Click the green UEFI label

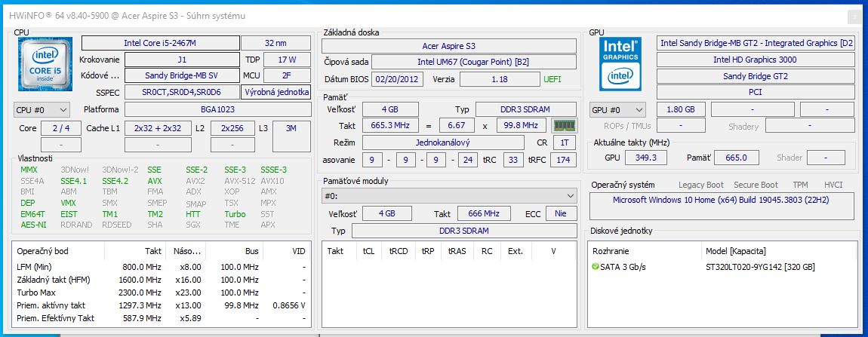tap(553, 79)
